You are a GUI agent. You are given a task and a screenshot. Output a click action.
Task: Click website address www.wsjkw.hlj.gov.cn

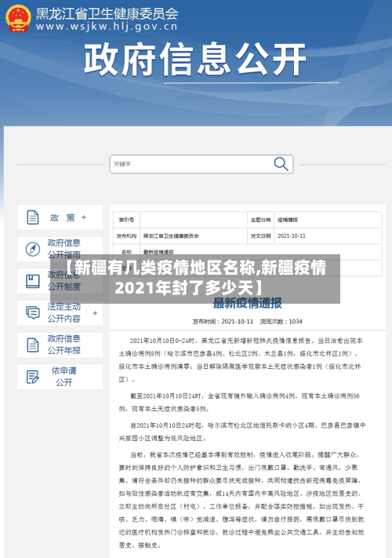107,27
